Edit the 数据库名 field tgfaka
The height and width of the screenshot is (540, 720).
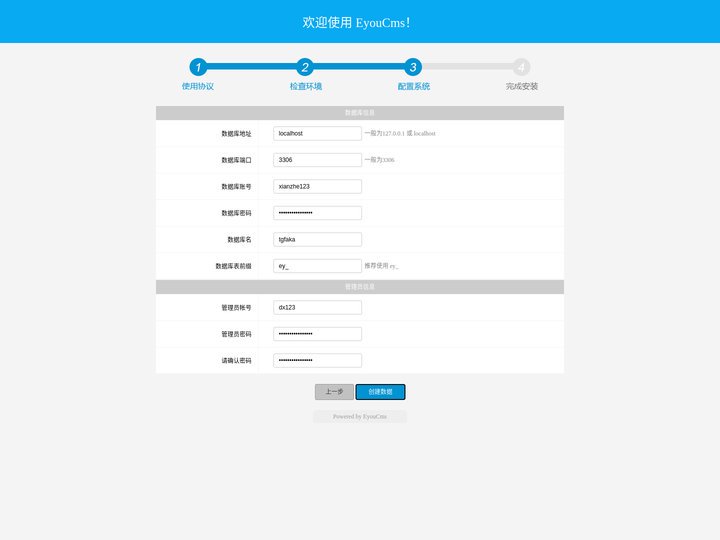click(317, 239)
